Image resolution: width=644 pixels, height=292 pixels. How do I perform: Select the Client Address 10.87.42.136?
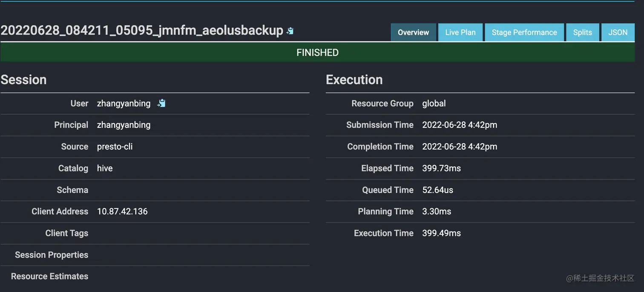(x=122, y=211)
